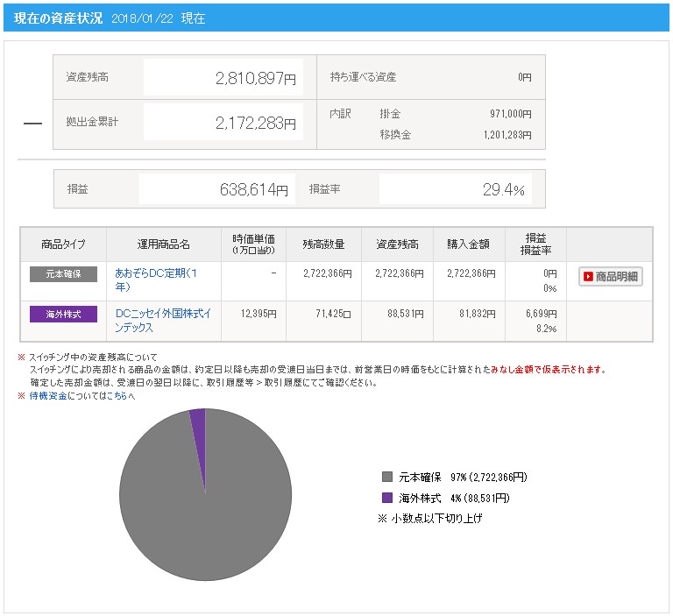Click the gray 元本確保 legend swatch
673x616 pixels.
387,477
